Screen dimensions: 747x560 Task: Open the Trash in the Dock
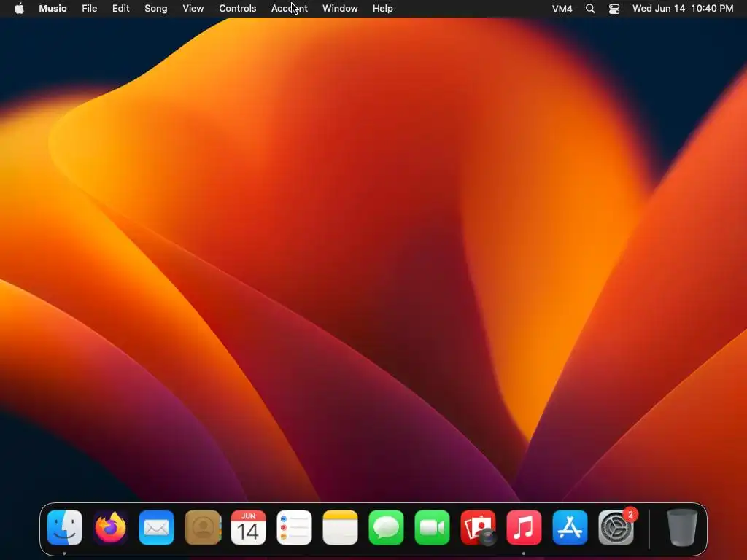(x=682, y=528)
